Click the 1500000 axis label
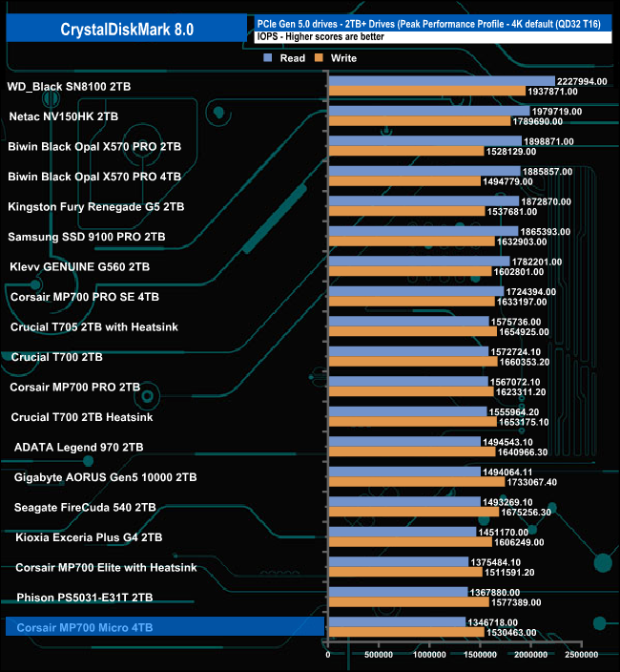Image resolution: width=620 pixels, height=672 pixels. (x=480, y=655)
